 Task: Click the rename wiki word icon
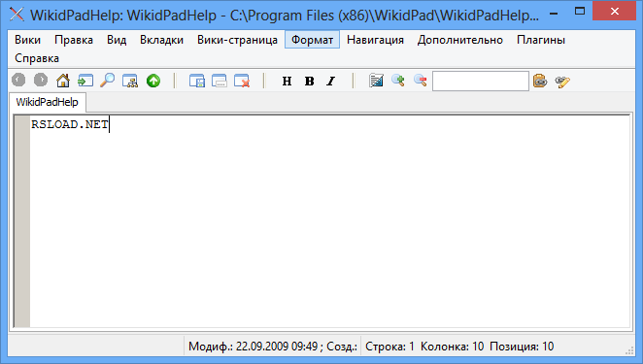(x=220, y=81)
